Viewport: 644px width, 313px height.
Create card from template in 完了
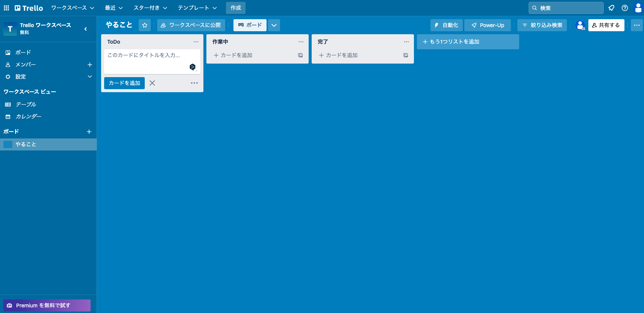pos(406,55)
